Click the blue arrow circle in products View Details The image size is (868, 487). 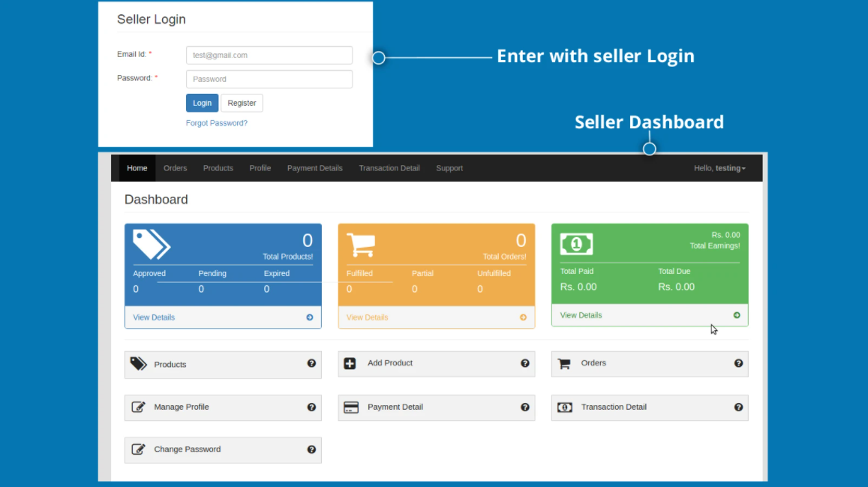tap(309, 317)
